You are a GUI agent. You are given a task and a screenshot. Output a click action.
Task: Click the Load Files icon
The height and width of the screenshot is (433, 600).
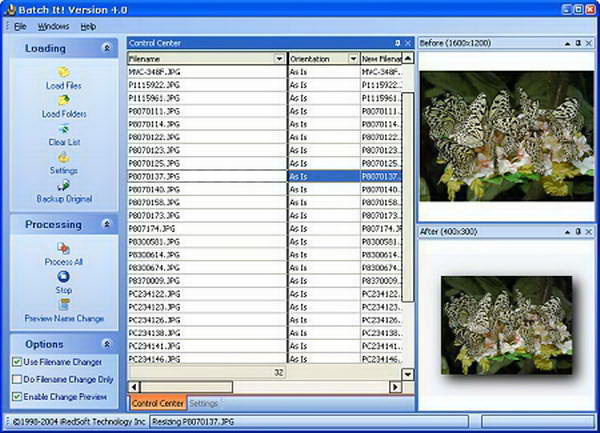(x=64, y=72)
